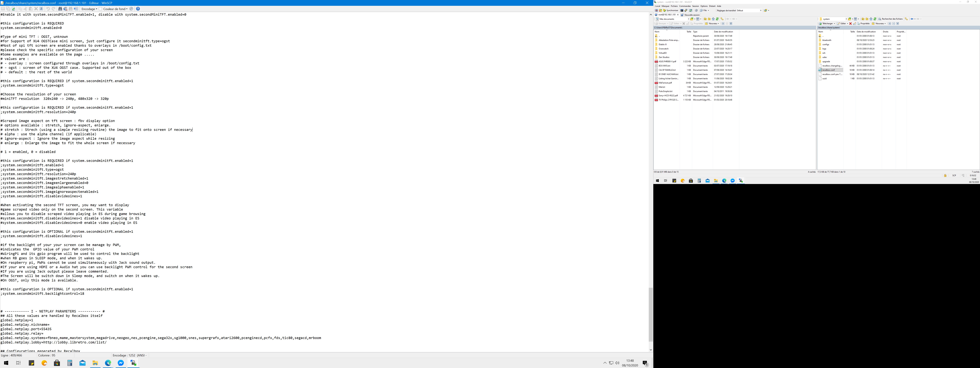Select recalbox.conf file in remote panel
Viewport: 980px width, 368px height.
pyautogui.click(x=830, y=70)
